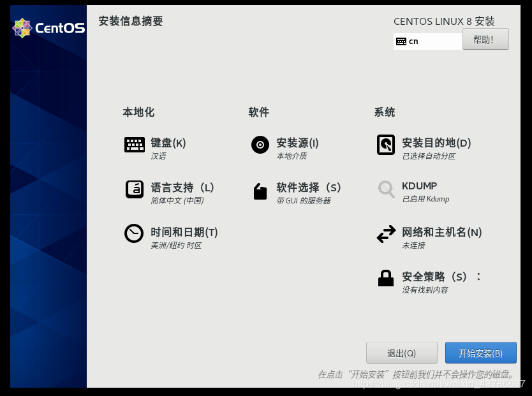Click the keyboard layout icon beside cn

click(x=401, y=41)
